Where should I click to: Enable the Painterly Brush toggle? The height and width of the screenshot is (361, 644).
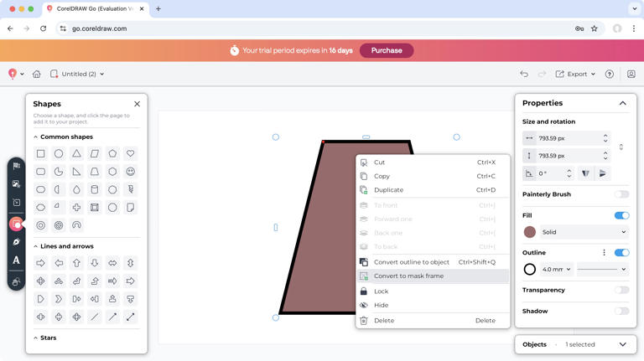click(621, 194)
